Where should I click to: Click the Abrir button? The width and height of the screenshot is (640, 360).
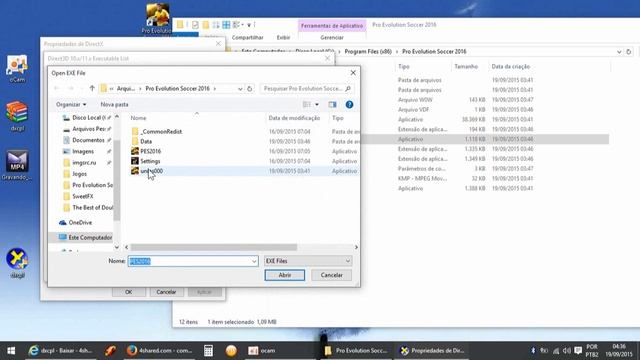pyautogui.click(x=284, y=275)
